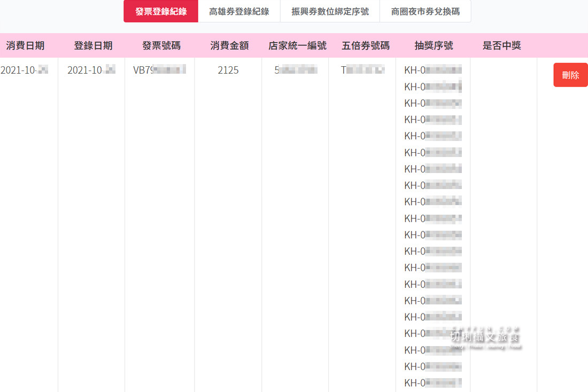The width and height of the screenshot is (588, 392).
Task: Click the 消費日期 column header
Action: [25, 45]
